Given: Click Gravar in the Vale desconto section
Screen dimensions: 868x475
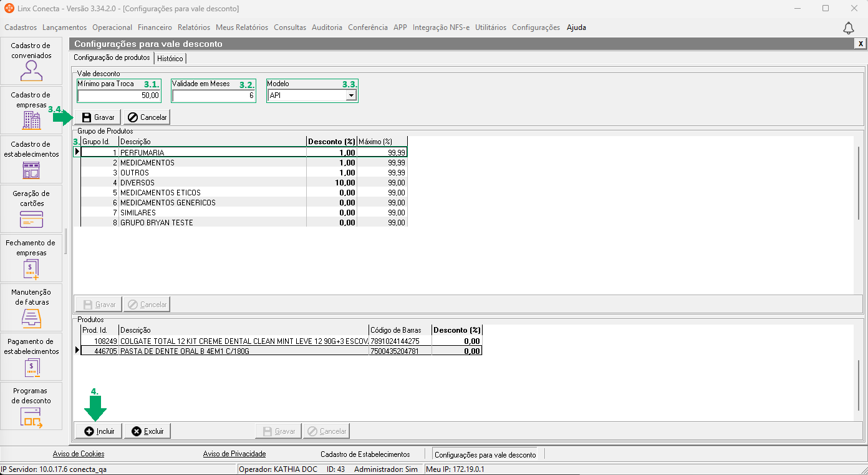Looking at the screenshot, I should [x=98, y=117].
